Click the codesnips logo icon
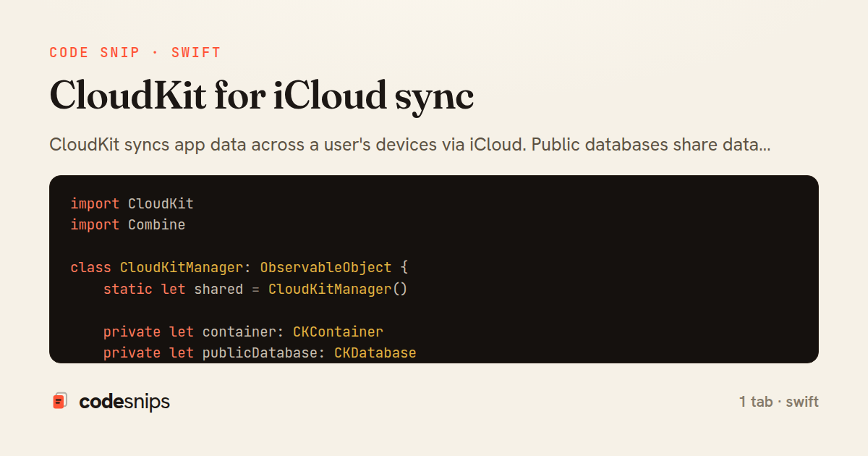Screen dimensions: 868x456 pos(60,401)
